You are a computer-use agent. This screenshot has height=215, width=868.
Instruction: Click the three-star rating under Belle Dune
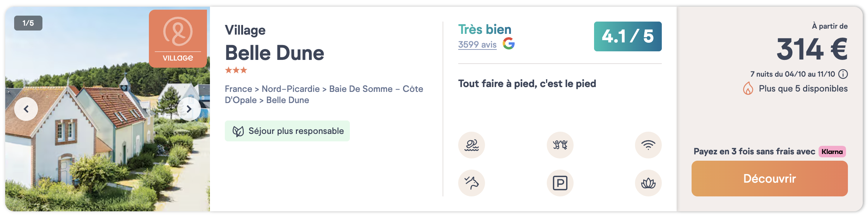[236, 70]
